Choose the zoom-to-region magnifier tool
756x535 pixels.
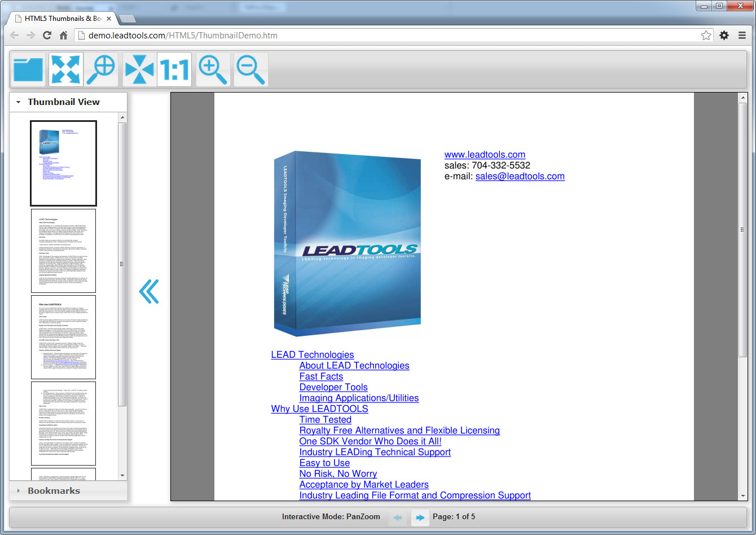101,69
